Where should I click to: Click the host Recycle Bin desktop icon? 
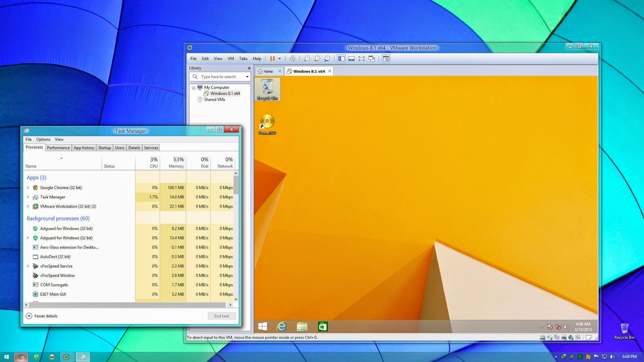[624, 331]
